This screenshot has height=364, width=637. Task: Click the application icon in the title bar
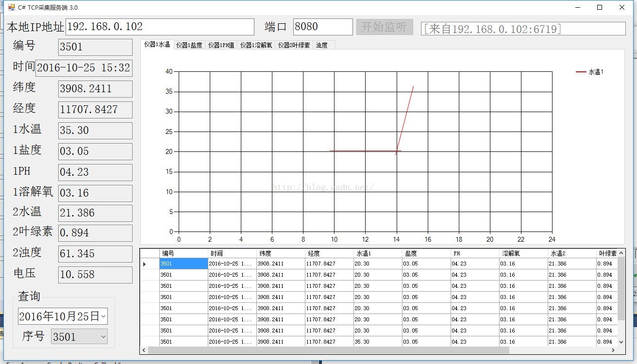pyautogui.click(x=12, y=7)
